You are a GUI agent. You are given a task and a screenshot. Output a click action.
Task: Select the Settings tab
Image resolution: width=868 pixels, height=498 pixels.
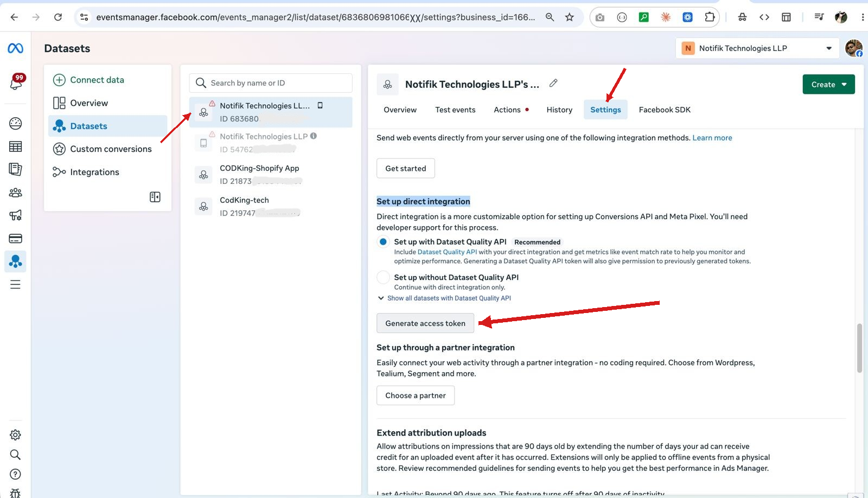click(x=605, y=110)
